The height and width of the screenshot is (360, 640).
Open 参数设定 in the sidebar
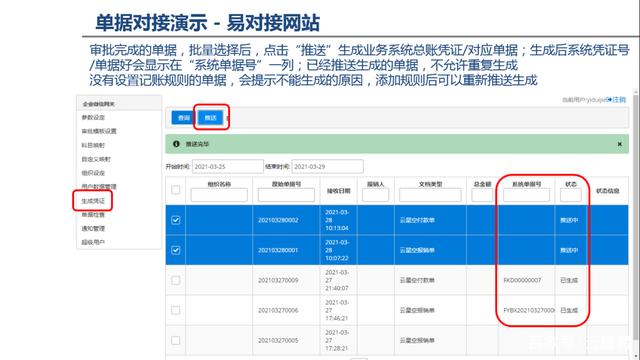point(93,118)
